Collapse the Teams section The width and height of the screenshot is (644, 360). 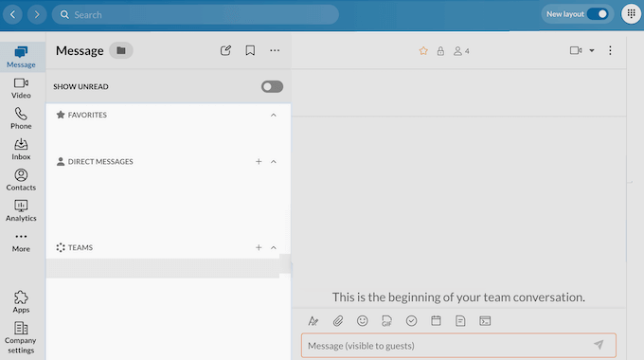pos(274,248)
